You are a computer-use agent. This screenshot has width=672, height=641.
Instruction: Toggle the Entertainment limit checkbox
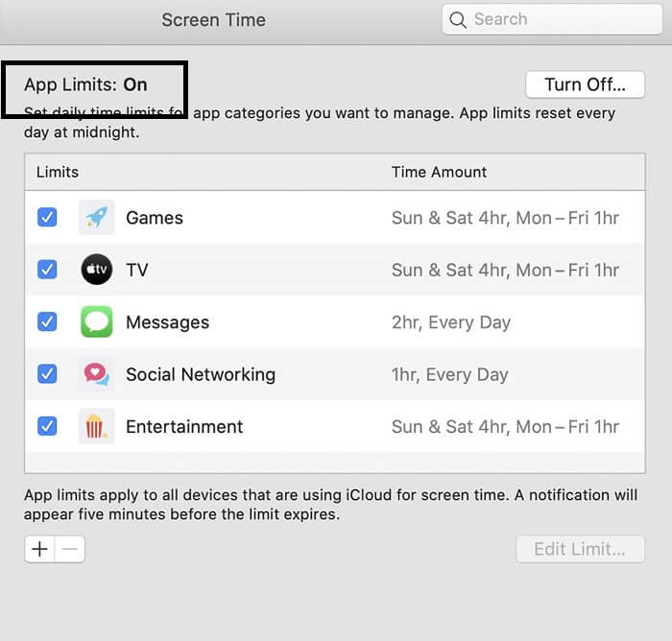(47, 427)
